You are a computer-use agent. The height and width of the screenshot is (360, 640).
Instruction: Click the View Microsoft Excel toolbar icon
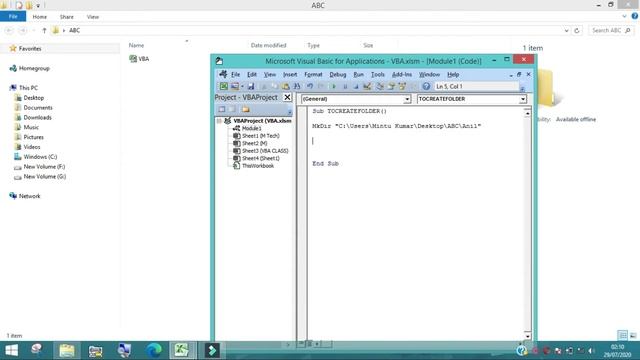224,86
